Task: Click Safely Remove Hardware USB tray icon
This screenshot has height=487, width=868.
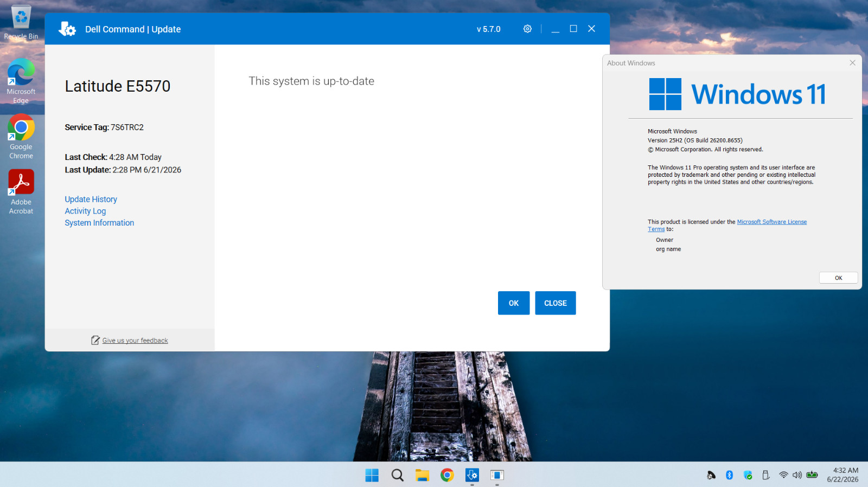Action: [766, 475]
